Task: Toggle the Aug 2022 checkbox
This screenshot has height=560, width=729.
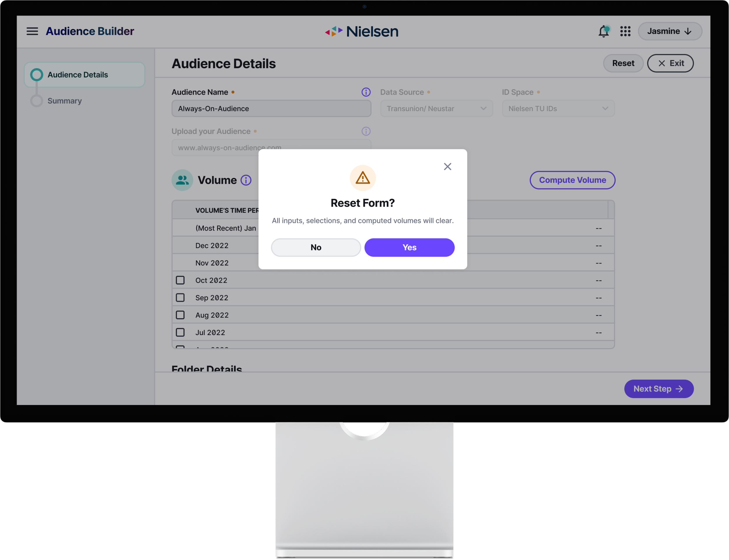Action: point(180,315)
